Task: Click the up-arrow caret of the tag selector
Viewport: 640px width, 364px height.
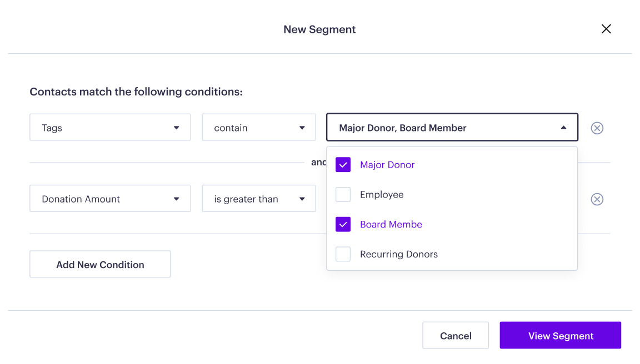Action: [x=563, y=128]
